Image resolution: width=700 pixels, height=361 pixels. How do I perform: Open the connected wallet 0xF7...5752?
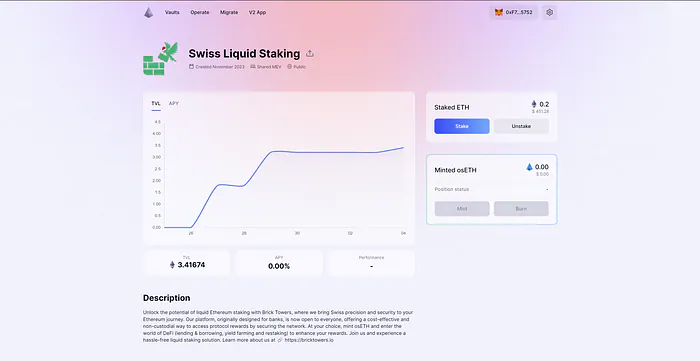513,12
